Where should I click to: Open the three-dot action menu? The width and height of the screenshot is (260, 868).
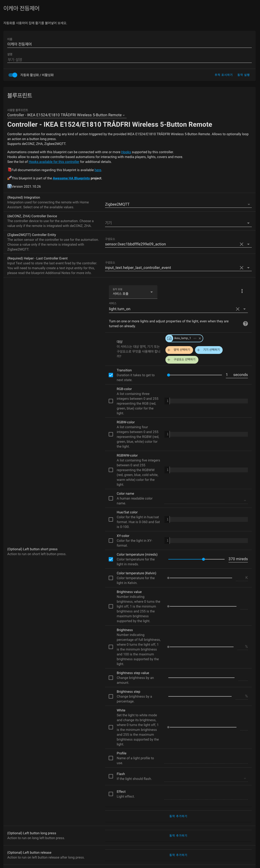click(x=242, y=291)
